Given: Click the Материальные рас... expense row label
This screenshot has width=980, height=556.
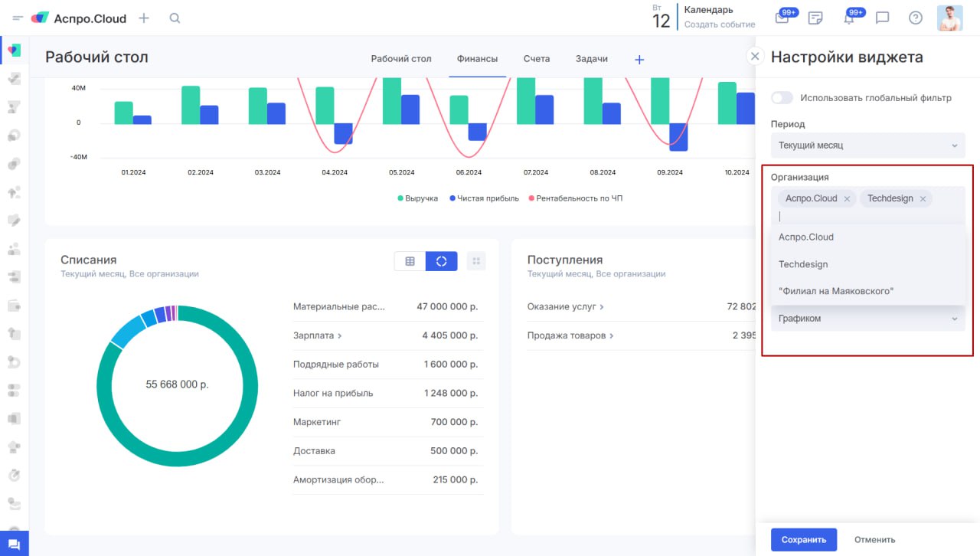Looking at the screenshot, I should (339, 306).
